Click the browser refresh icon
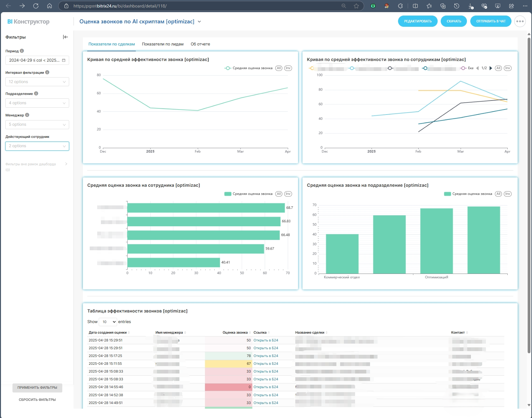This screenshot has height=418, width=532. click(36, 6)
